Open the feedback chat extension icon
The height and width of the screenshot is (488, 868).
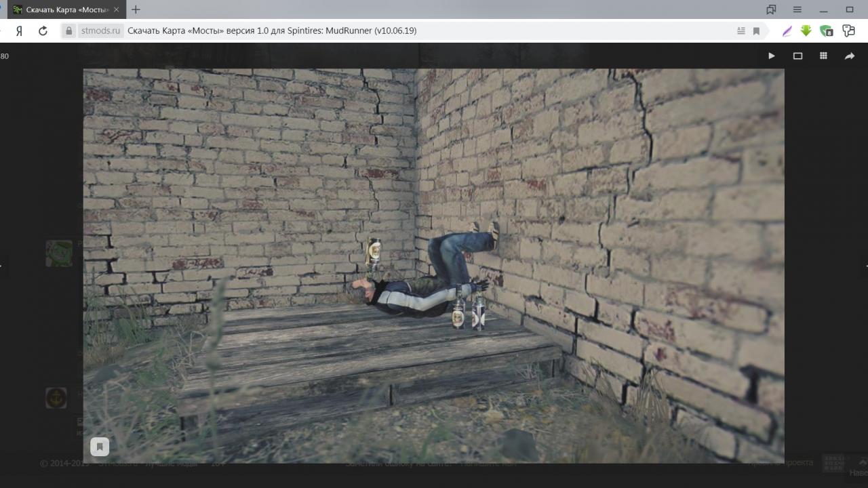[848, 30]
